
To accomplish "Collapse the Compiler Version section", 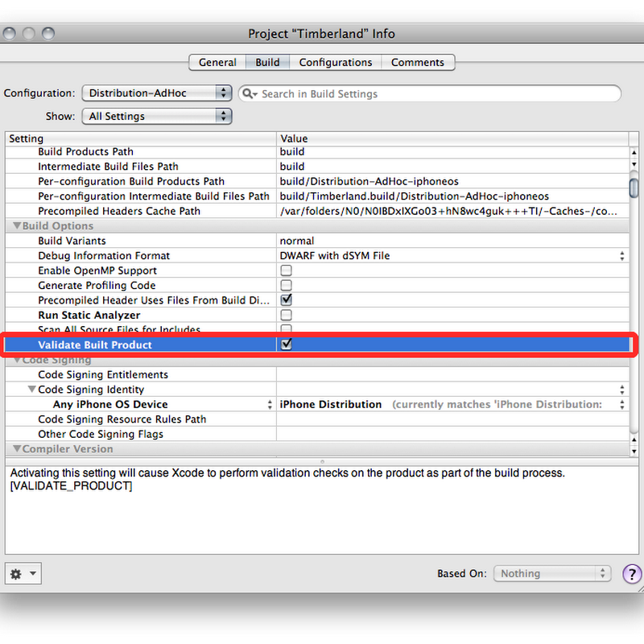I will pos(17,448).
